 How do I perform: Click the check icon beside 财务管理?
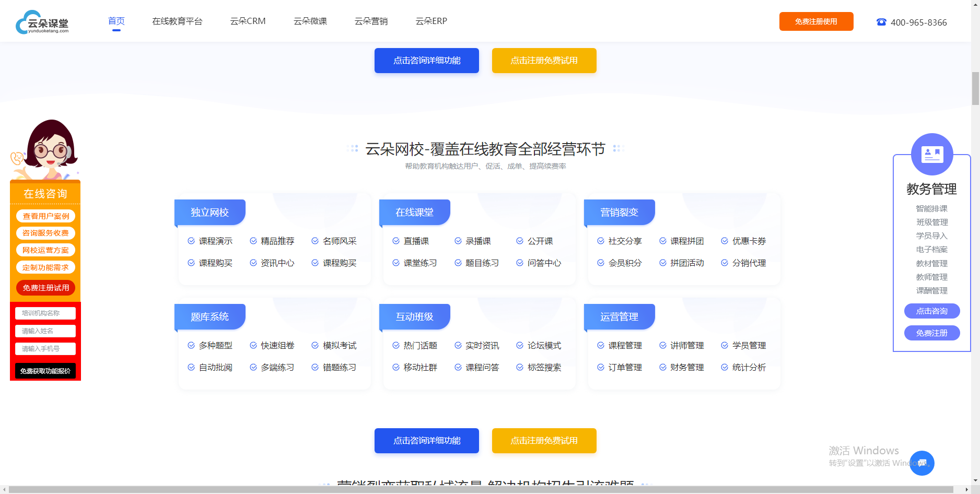coord(663,367)
